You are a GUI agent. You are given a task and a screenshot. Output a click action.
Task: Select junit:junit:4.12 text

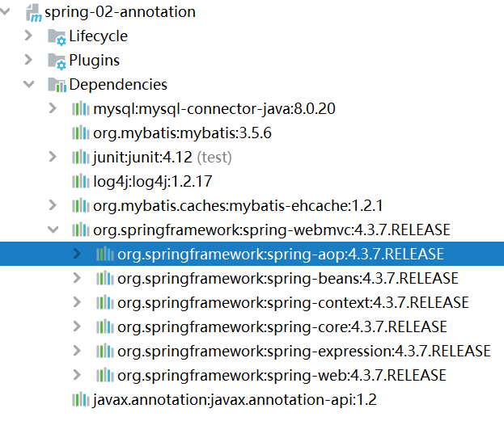tap(142, 158)
